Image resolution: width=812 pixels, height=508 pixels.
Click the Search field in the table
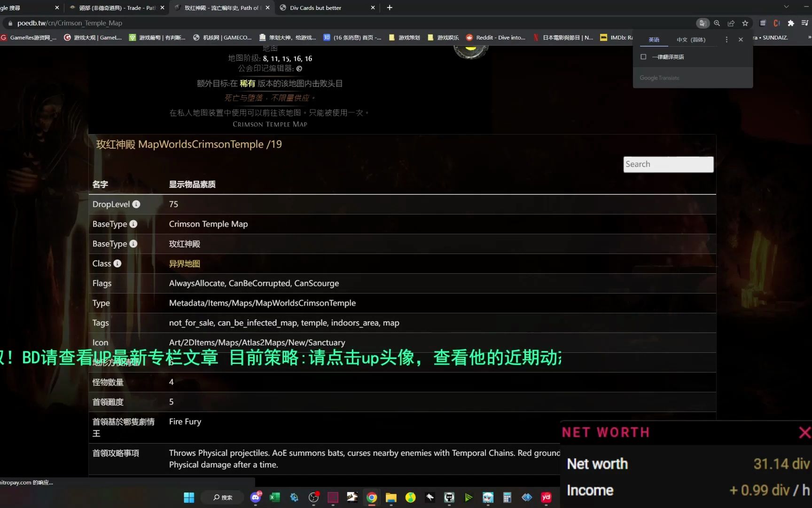[x=668, y=164]
